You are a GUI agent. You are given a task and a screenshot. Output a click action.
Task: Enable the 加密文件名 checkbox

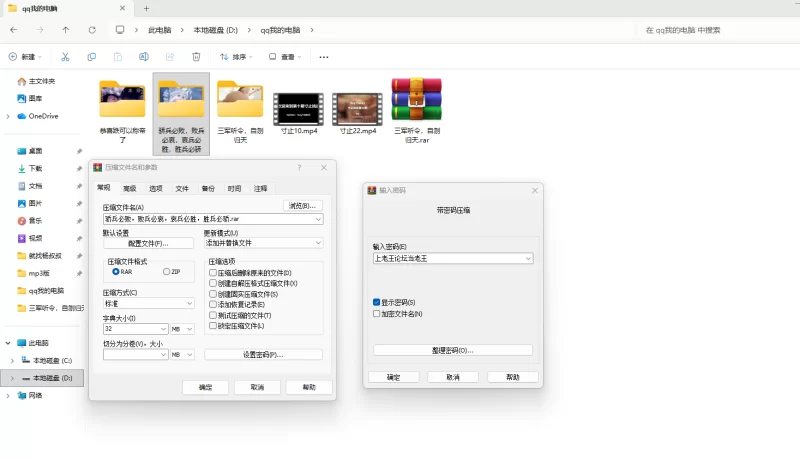tap(377, 314)
